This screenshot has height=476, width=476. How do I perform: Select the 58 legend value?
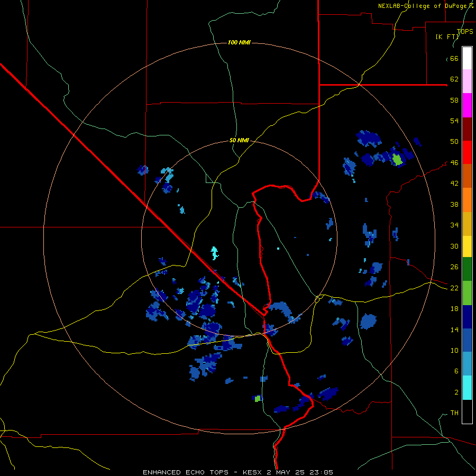(454, 100)
